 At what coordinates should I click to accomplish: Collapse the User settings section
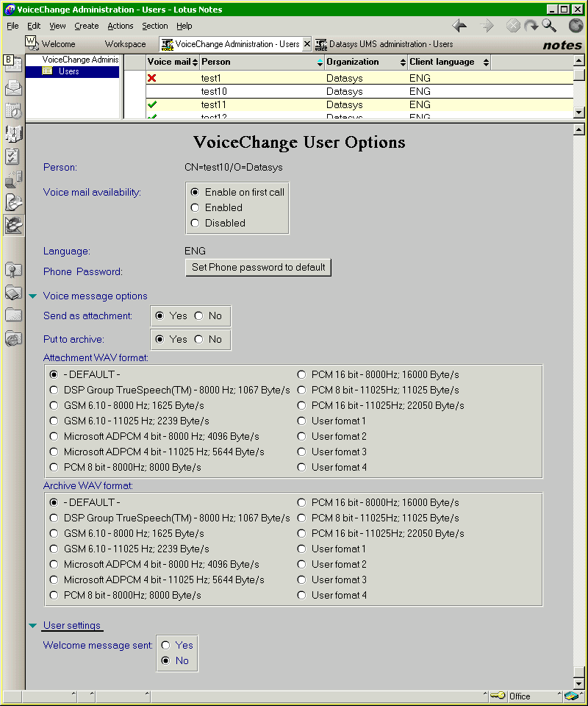33,625
